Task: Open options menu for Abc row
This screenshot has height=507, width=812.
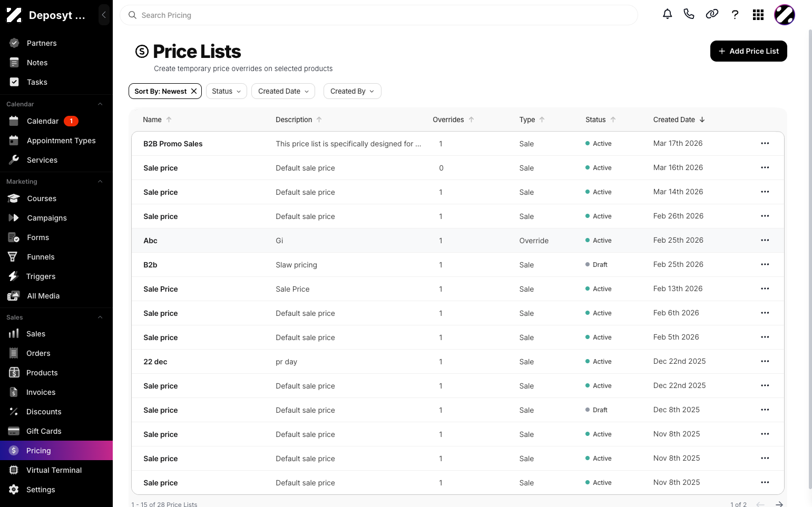Action: 765,240
